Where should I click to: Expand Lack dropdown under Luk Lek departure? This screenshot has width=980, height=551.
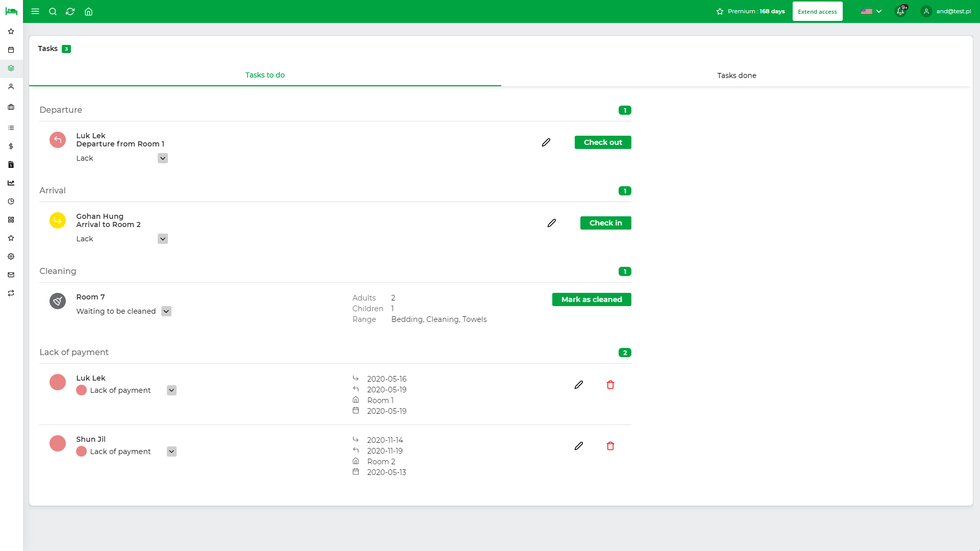click(x=163, y=158)
